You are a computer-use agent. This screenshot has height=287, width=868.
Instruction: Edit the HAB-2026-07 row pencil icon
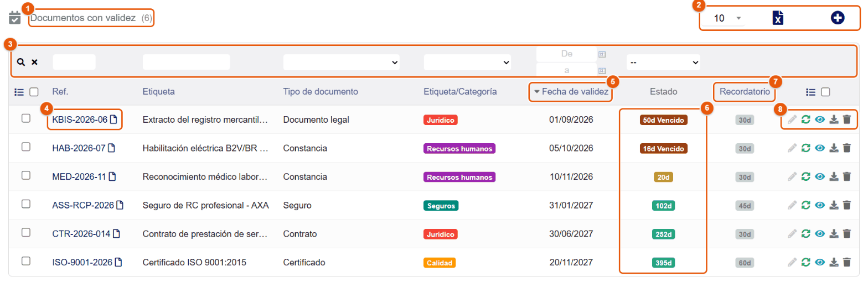tap(793, 148)
